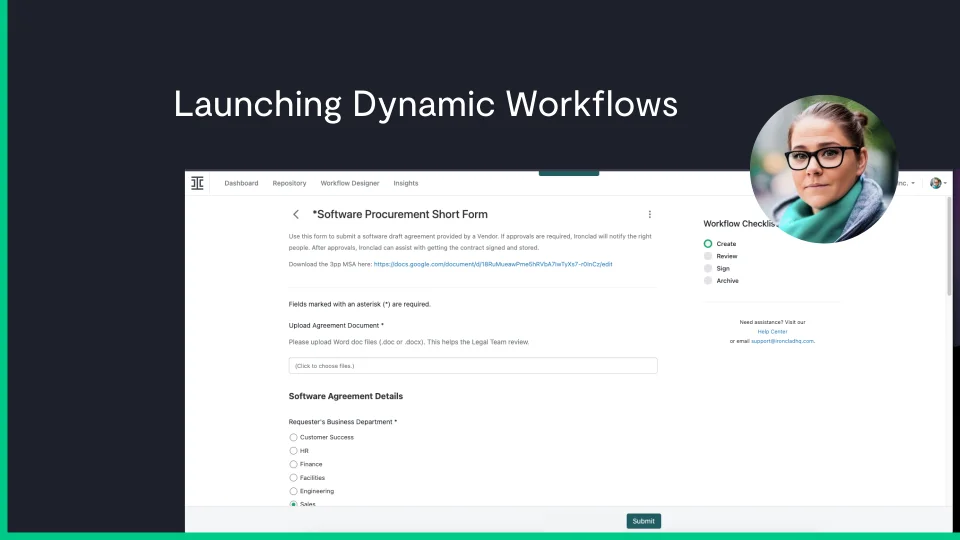Click the page vertical scrollbar
This screenshot has height=540, width=960.
pos(950,245)
